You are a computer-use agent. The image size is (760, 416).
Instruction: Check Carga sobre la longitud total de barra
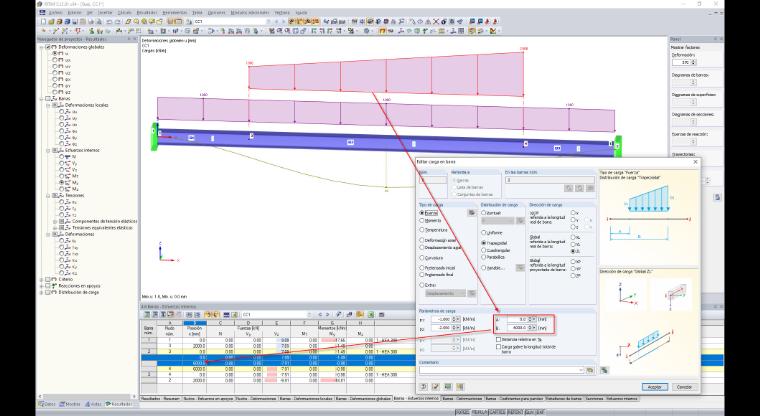click(x=498, y=347)
